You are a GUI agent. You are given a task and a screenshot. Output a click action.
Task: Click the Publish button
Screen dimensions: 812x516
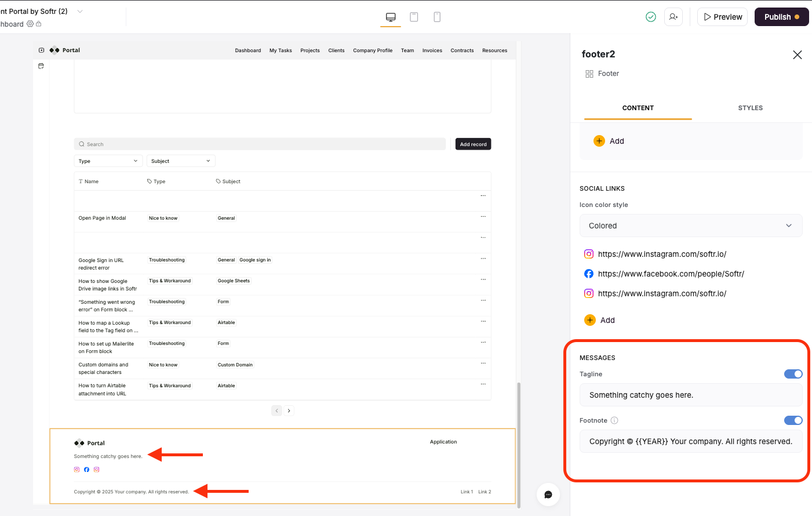pyautogui.click(x=781, y=17)
